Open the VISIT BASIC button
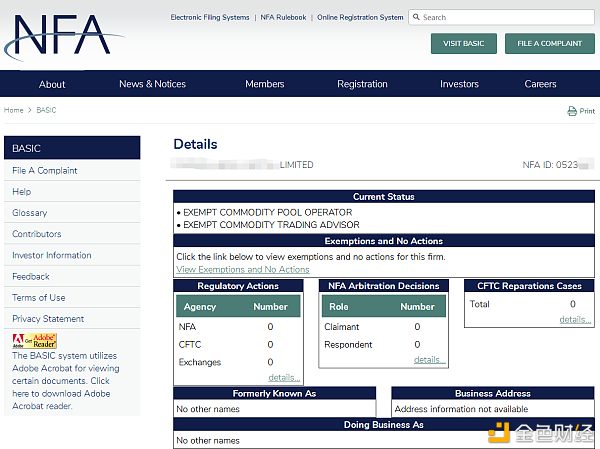This screenshot has height=449, width=600. click(464, 44)
